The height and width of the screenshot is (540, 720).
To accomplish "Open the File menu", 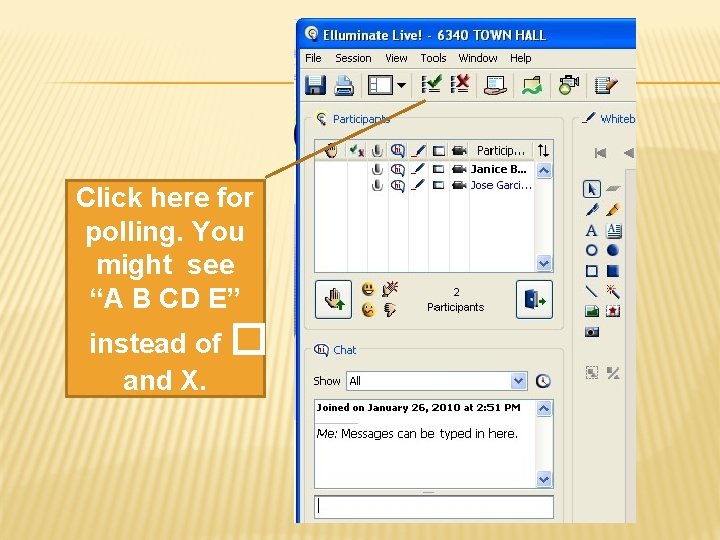I will (313, 58).
